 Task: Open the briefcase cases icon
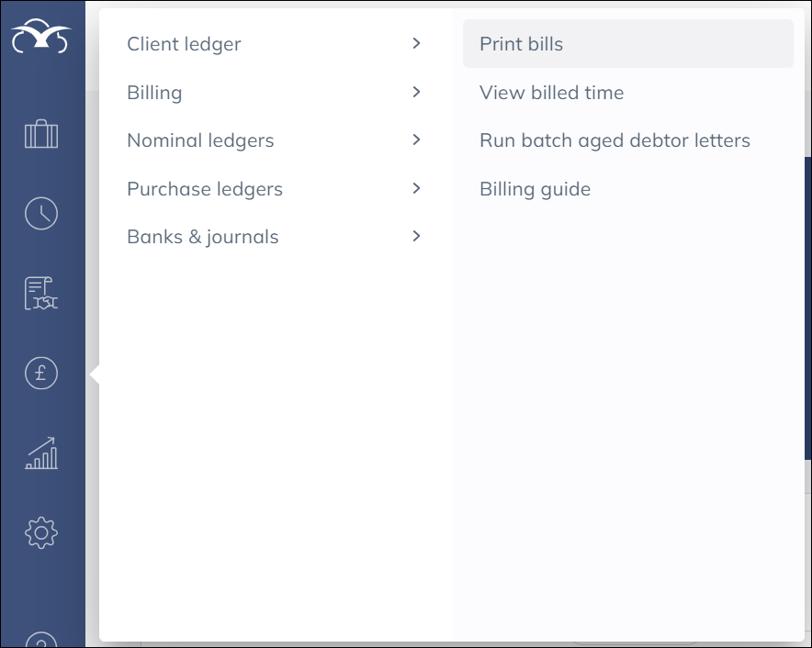click(41, 134)
